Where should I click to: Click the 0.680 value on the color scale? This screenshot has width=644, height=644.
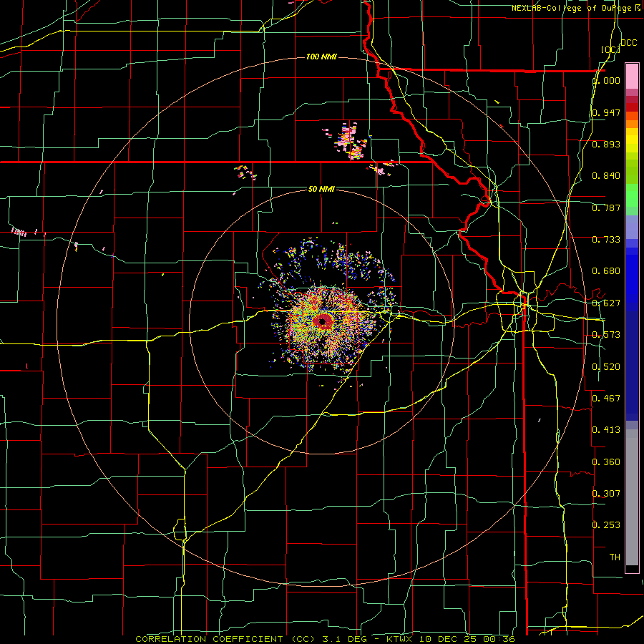[606, 271]
